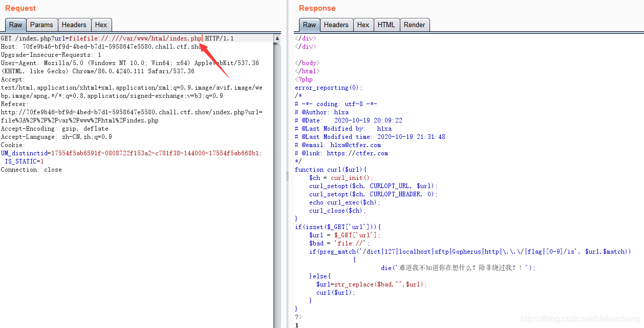The height and width of the screenshot is (328, 644).
Task: Click the Connection: close line
Action: point(31,170)
